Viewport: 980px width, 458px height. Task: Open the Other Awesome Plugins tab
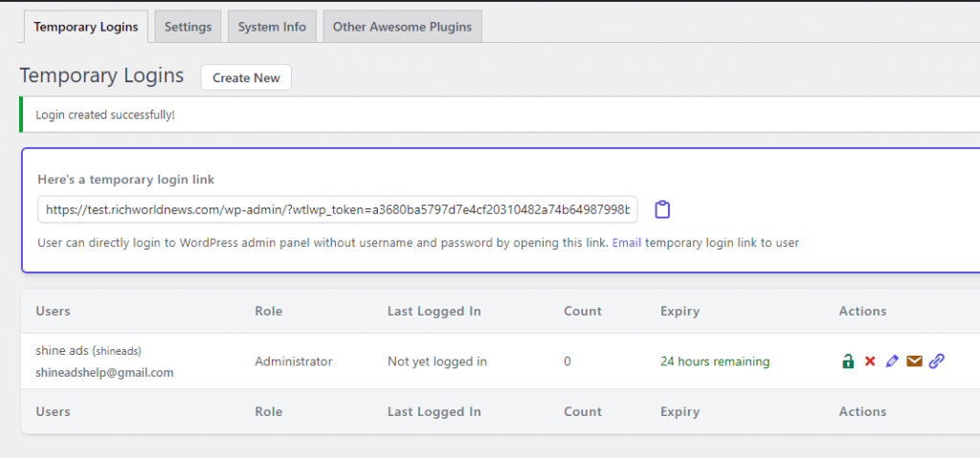(x=403, y=27)
